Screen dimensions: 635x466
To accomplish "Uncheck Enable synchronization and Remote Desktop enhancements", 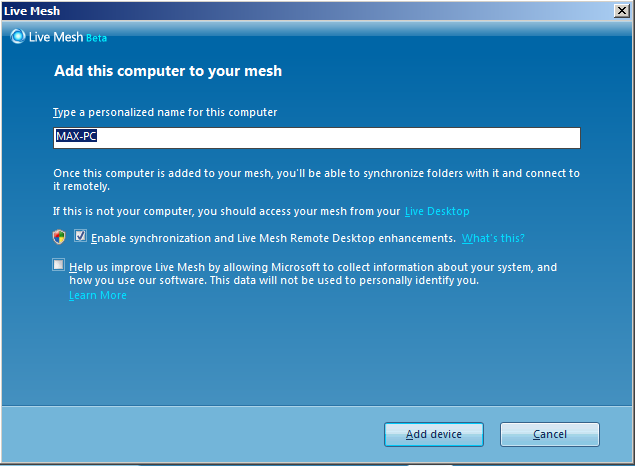I will [80, 236].
